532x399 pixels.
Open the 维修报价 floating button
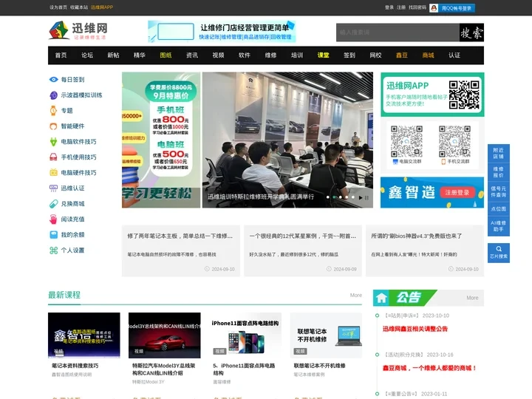pos(499,172)
